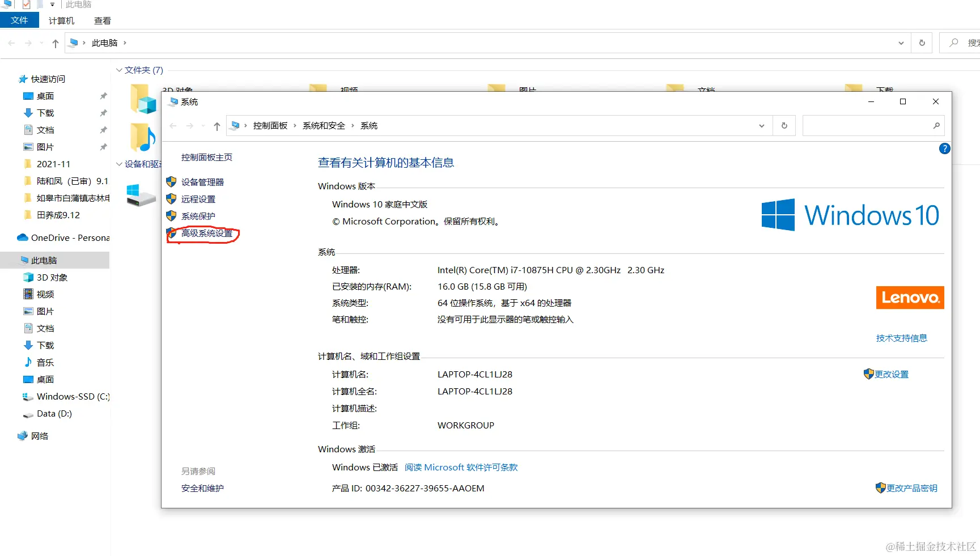
Task: Click the File Explorer search magnifier icon
Action: tap(954, 43)
